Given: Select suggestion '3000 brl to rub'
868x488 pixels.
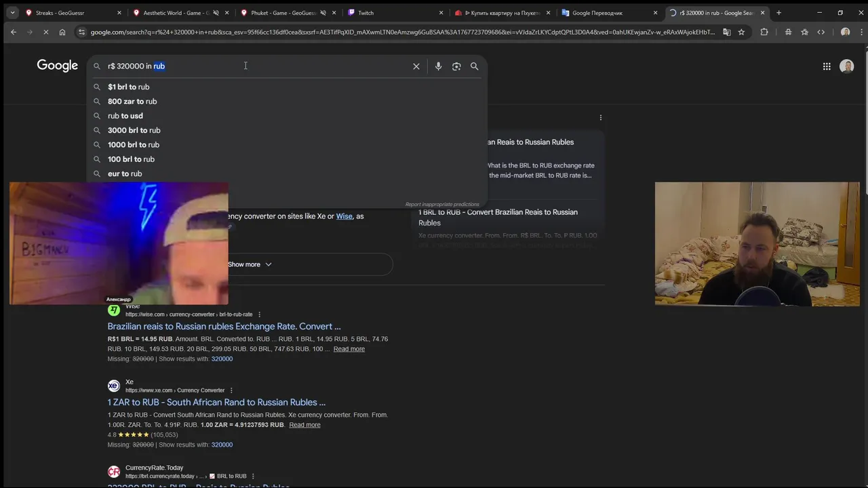Looking at the screenshot, I should [287, 130].
